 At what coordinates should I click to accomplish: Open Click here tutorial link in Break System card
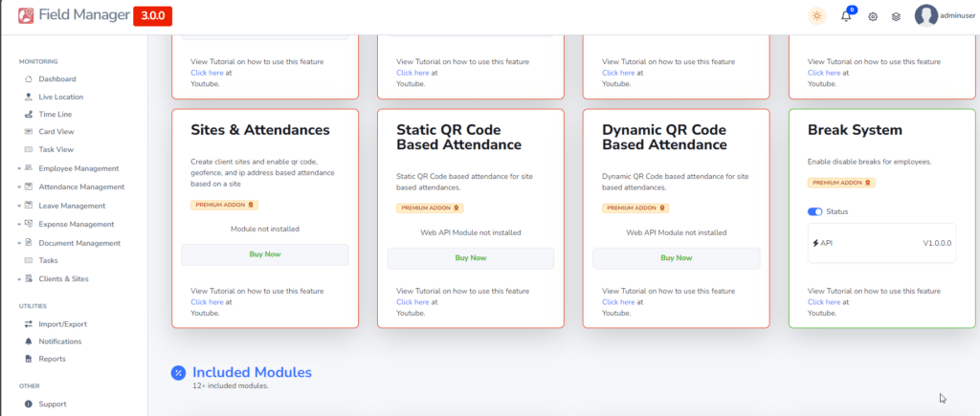pyautogui.click(x=824, y=302)
